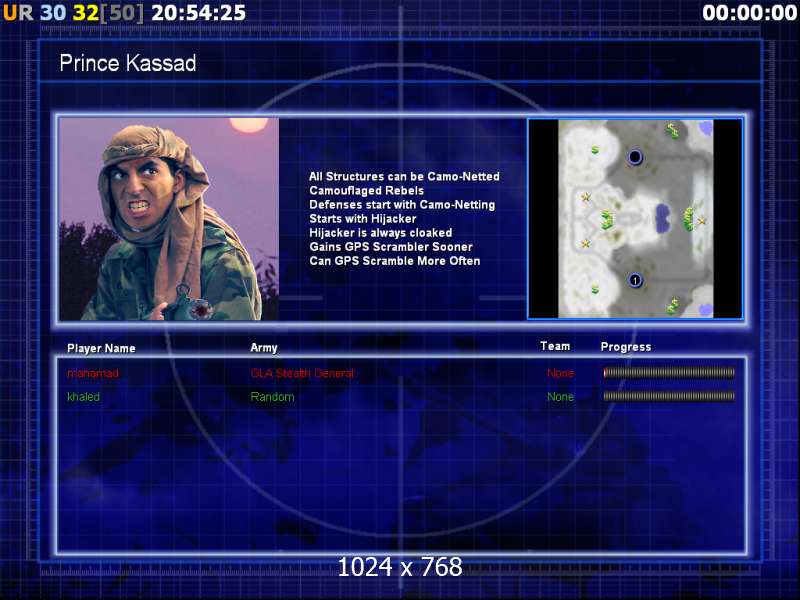Click the 'Player Name' column header
Viewport: 800px width, 600px height.
[x=101, y=348]
